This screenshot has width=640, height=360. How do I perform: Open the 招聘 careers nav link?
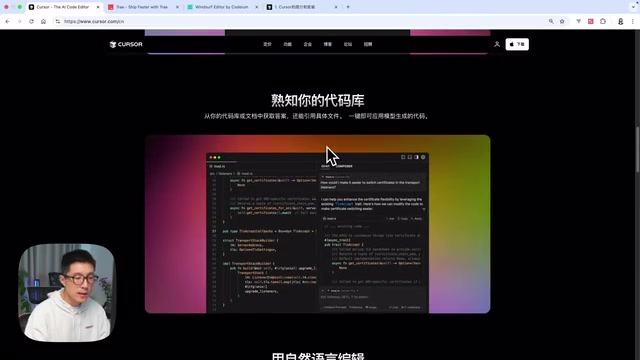click(x=368, y=44)
